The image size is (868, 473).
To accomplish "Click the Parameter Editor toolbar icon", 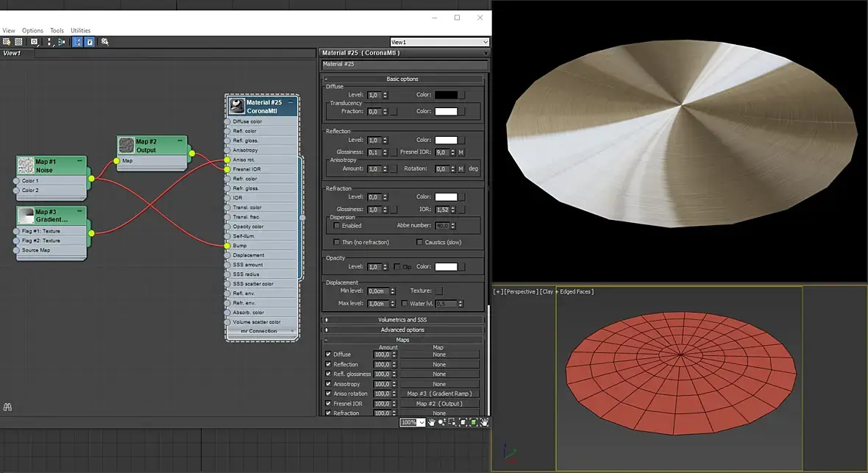I will (89, 42).
